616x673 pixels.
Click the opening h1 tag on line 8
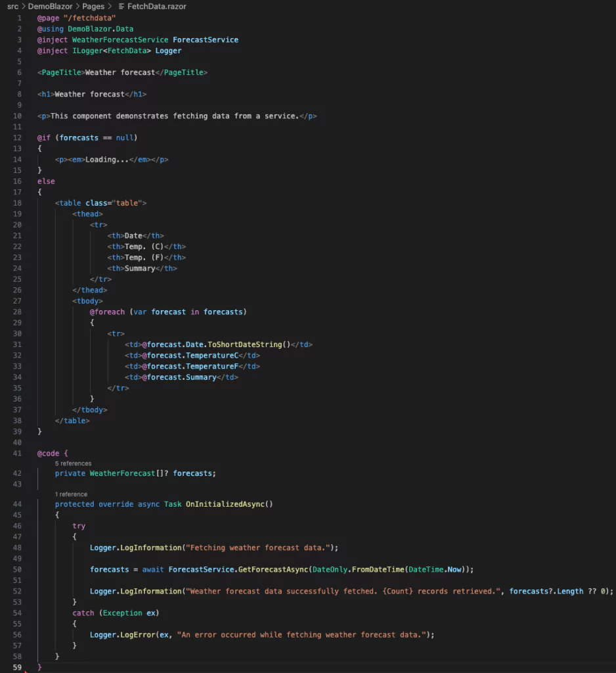point(46,95)
